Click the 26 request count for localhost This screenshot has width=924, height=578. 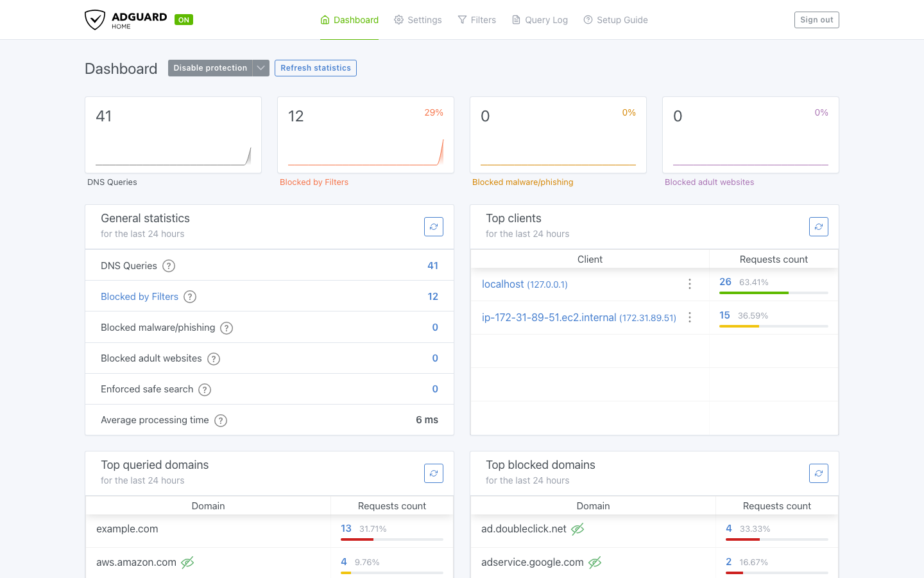pos(725,282)
